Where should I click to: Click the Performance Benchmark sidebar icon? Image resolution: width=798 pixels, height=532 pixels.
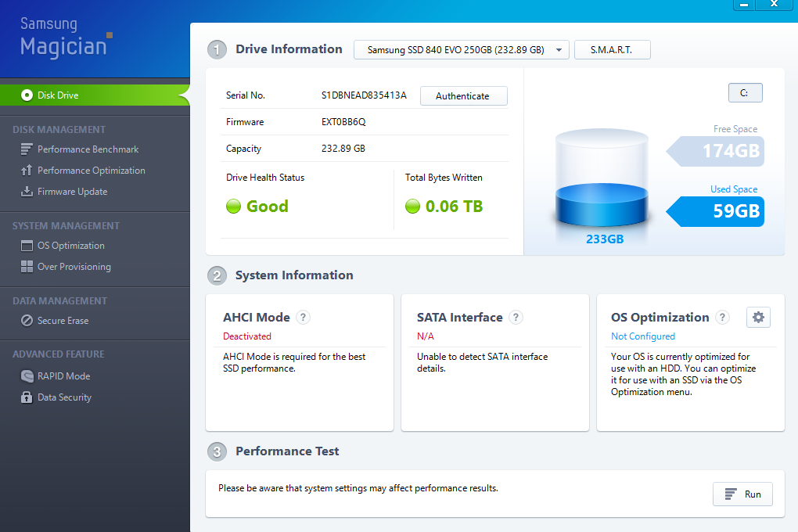(x=27, y=149)
